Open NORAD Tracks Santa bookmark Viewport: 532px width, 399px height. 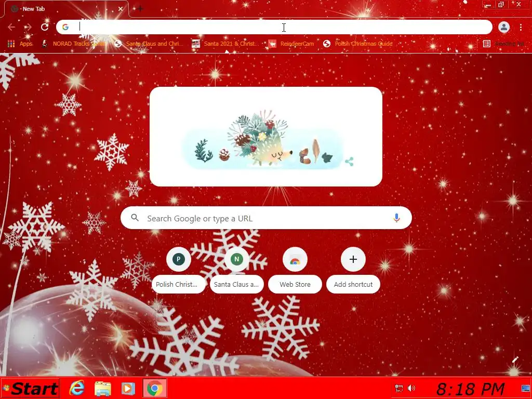pos(74,44)
